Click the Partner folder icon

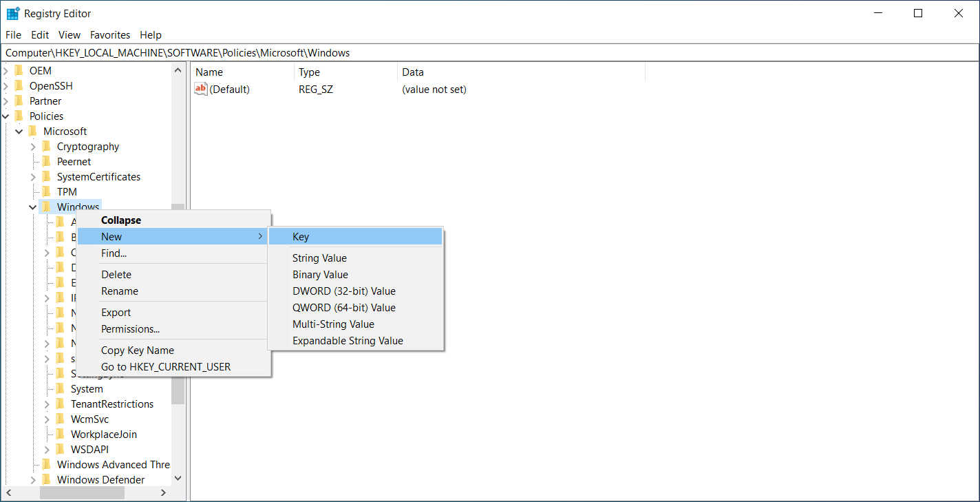click(19, 101)
